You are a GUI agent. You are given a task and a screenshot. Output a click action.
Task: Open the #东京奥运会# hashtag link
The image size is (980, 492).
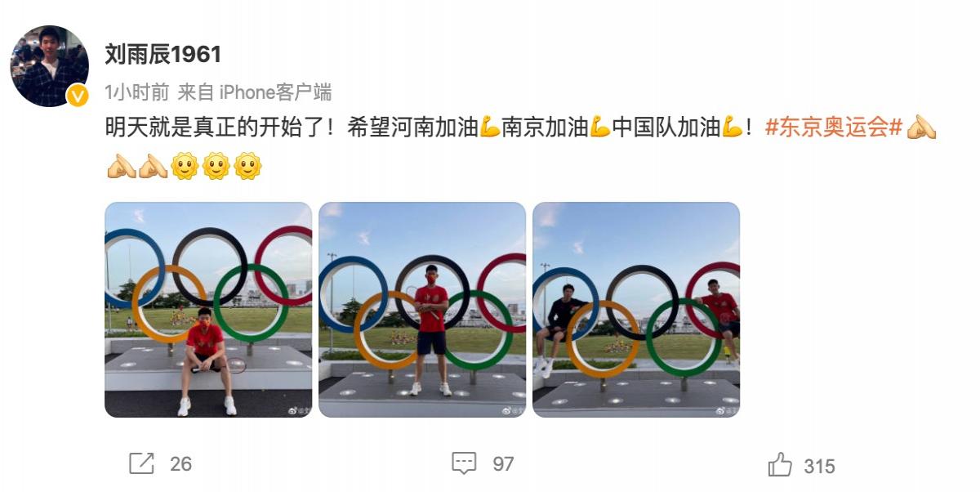(x=834, y=127)
